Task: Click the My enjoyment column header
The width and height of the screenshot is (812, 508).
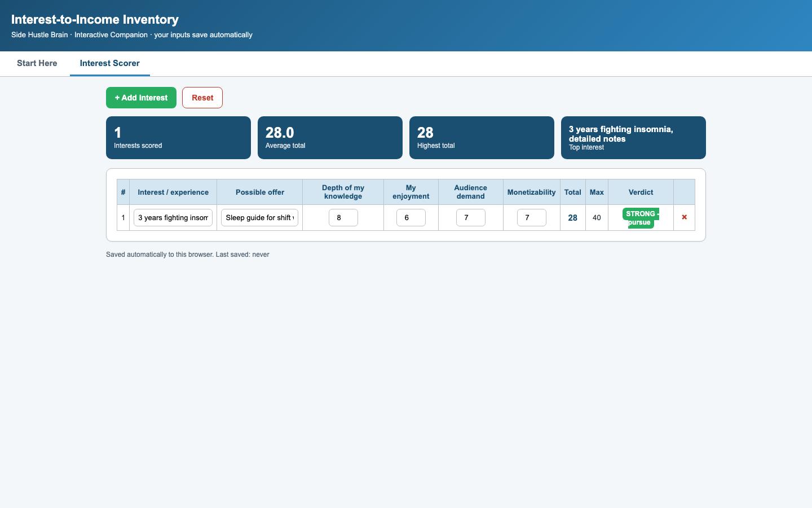Action: (x=411, y=192)
